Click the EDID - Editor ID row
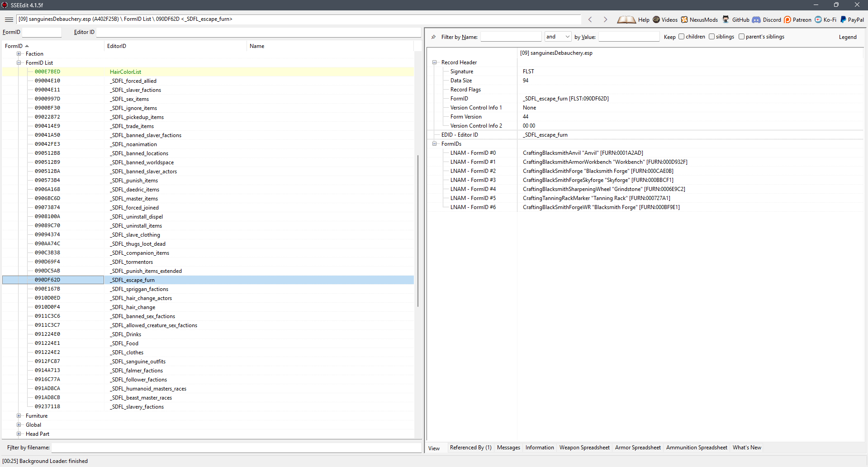Image resolution: width=868 pixels, height=467 pixels. [645, 135]
